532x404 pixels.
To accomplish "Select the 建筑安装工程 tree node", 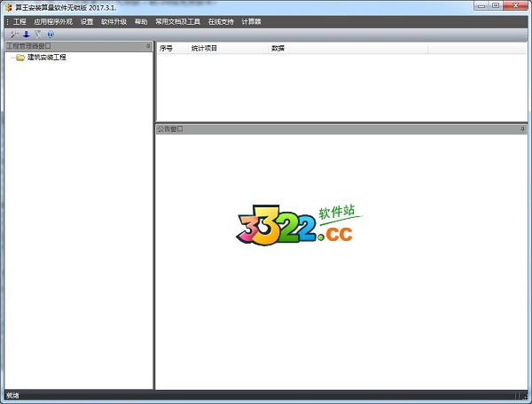I will click(47, 58).
